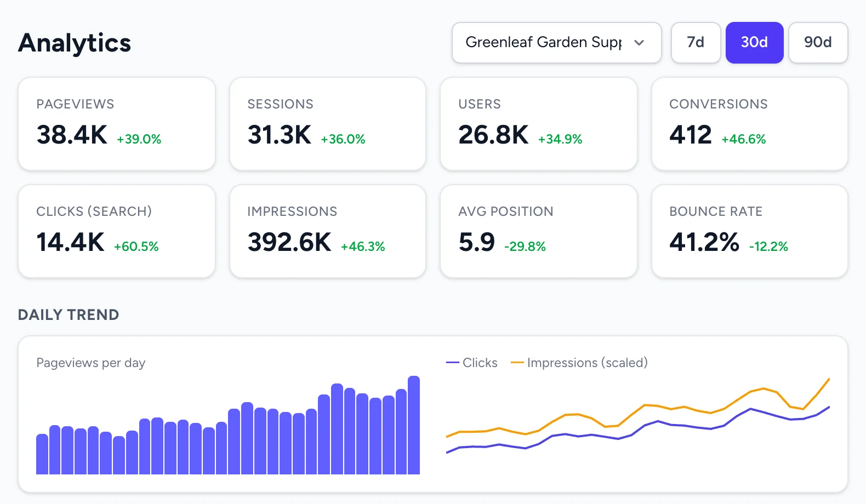The image size is (866, 504).
Task: Click the +60.5% search clicks change
Action: coord(136,247)
